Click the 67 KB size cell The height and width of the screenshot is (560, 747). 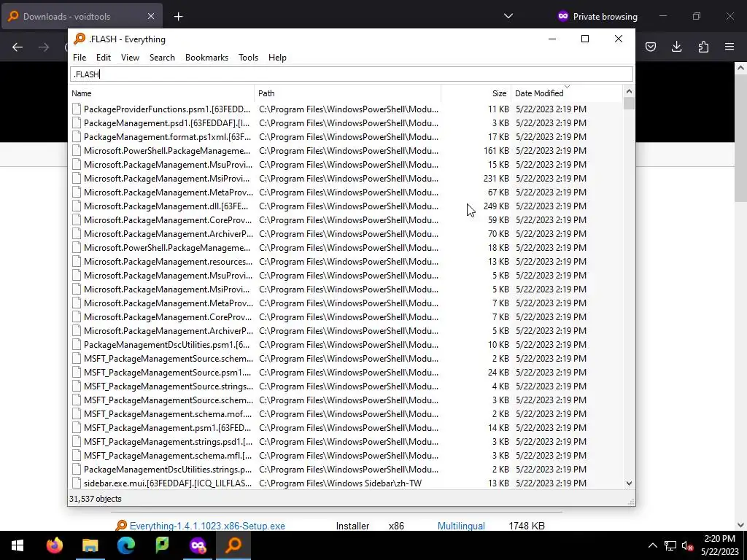click(498, 192)
